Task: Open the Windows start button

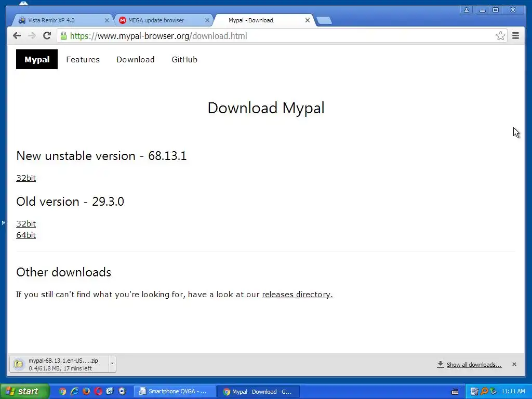Action: [24, 392]
